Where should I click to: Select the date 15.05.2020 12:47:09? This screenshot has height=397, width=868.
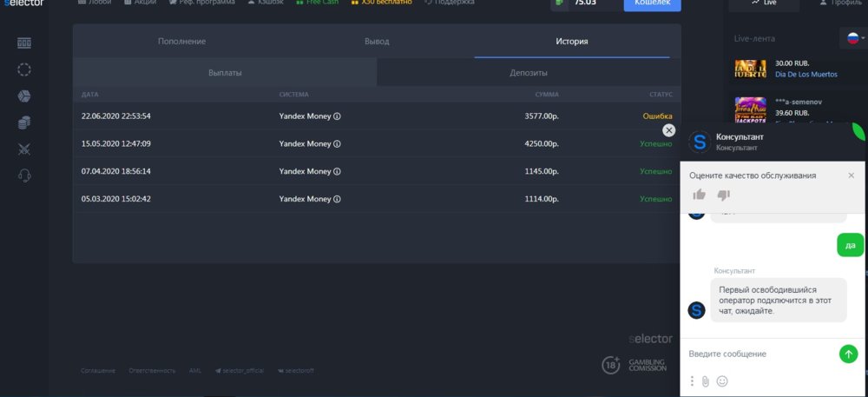(x=115, y=144)
